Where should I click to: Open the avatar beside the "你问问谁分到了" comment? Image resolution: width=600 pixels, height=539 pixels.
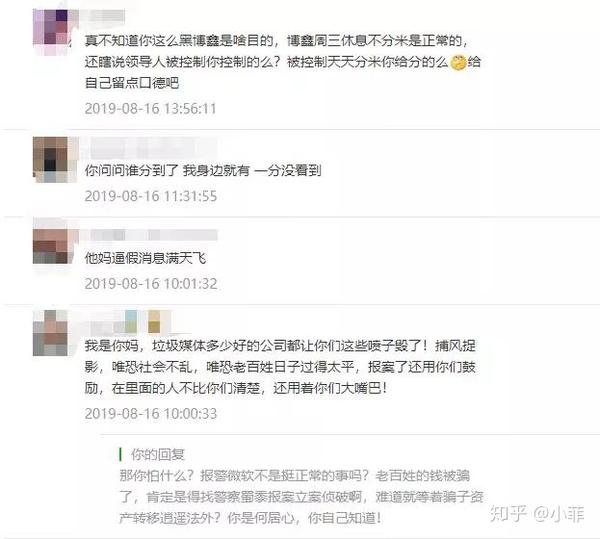tap(52, 159)
